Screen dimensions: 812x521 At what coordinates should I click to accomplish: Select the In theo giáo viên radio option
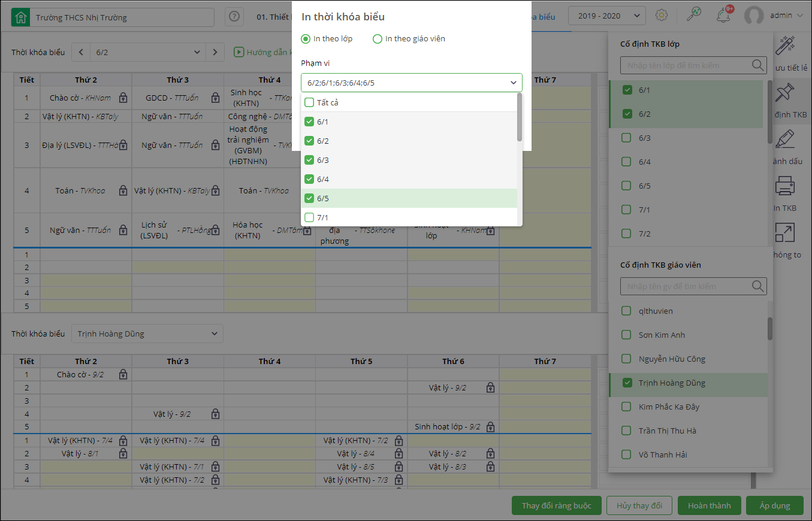(x=378, y=39)
